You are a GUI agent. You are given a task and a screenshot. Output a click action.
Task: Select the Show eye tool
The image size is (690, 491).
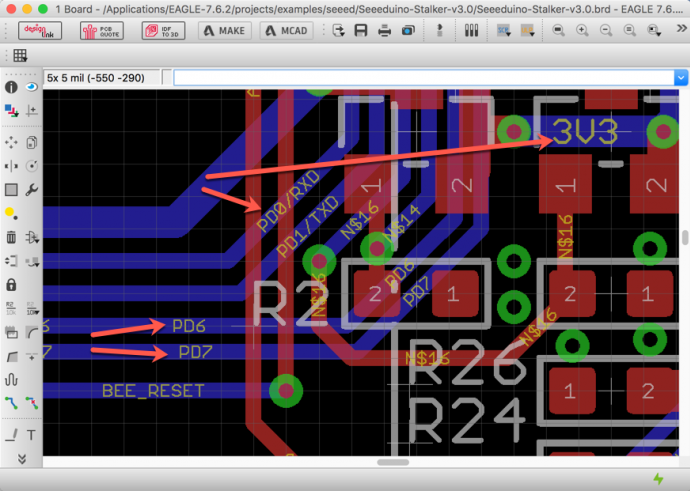click(x=31, y=87)
